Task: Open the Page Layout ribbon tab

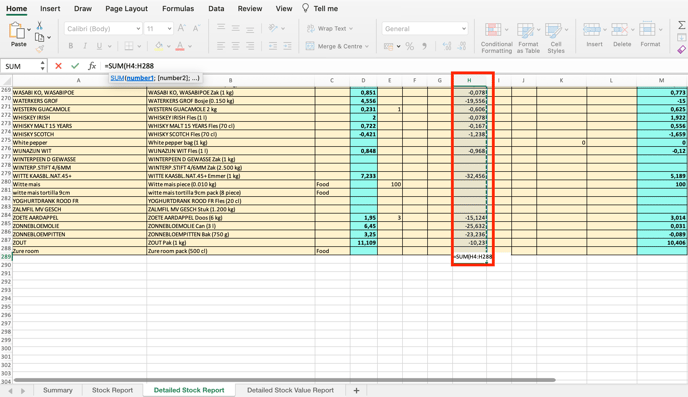Action: pos(126,8)
